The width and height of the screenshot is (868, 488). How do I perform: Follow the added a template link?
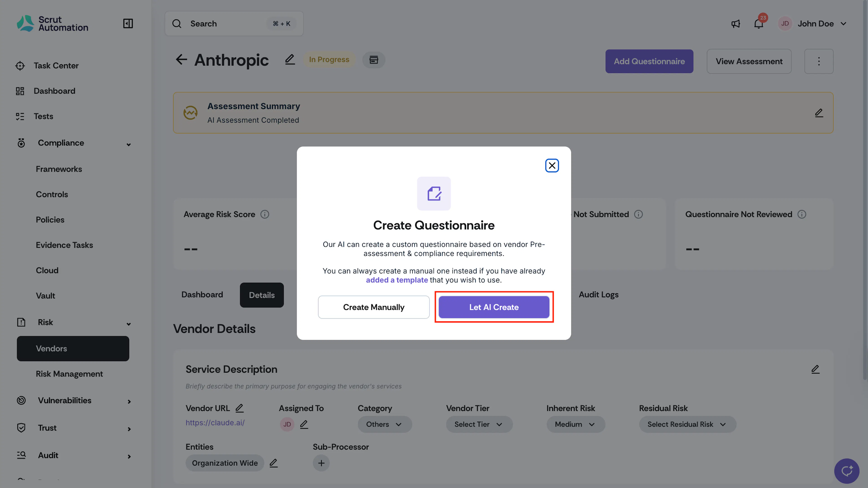pyautogui.click(x=397, y=280)
